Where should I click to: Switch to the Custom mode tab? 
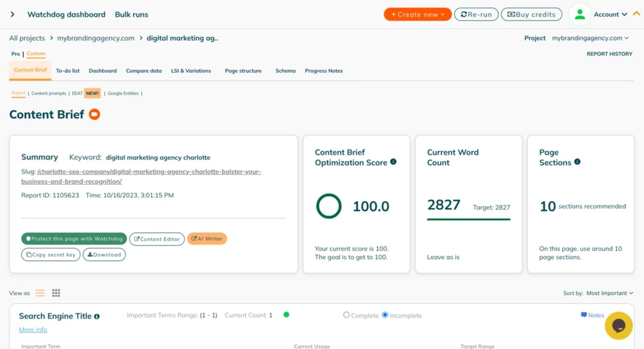36,54
